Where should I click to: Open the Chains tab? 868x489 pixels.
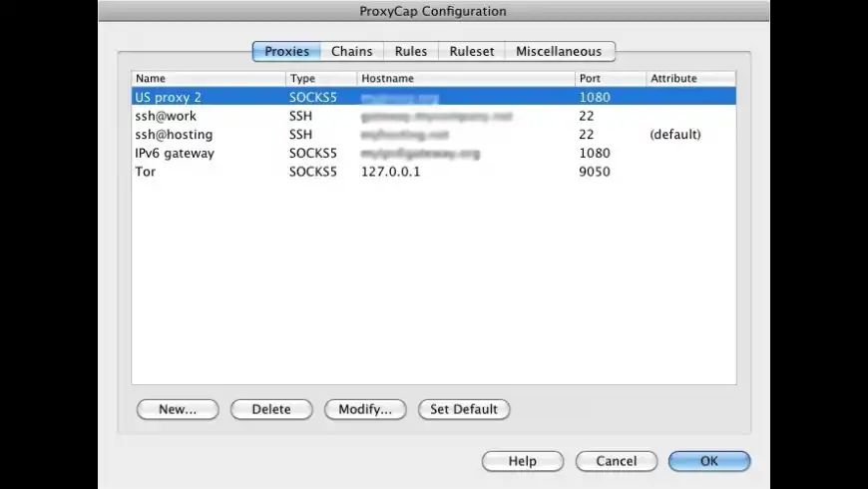[351, 51]
